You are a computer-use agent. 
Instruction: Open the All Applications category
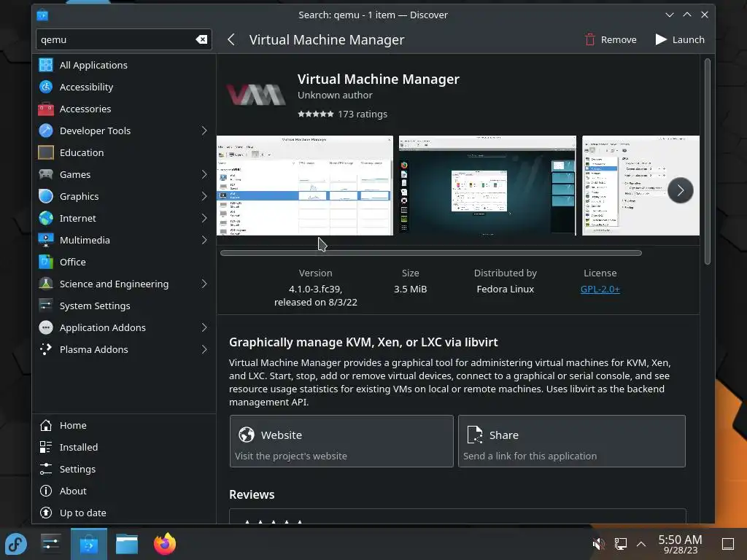[x=124, y=65]
